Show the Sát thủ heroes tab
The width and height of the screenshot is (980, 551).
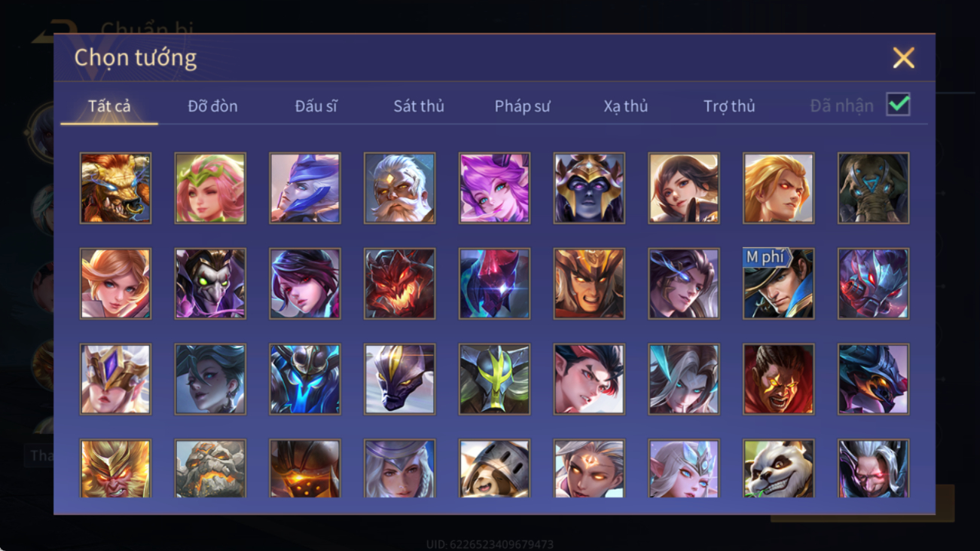[x=419, y=106]
